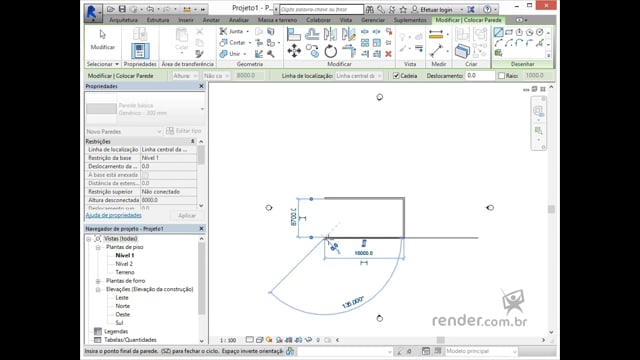Click the Aplicar button
This screenshot has width=640, height=360.
pyautogui.click(x=187, y=216)
